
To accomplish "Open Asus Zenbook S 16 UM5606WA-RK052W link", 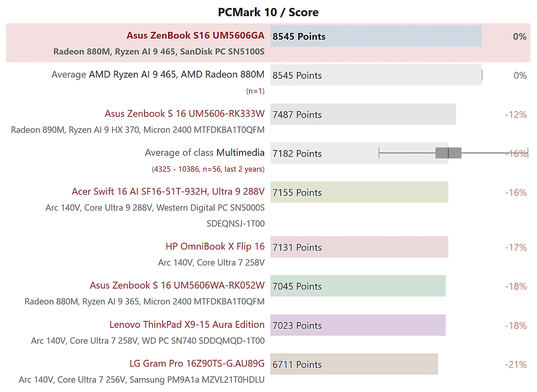I will click(177, 285).
